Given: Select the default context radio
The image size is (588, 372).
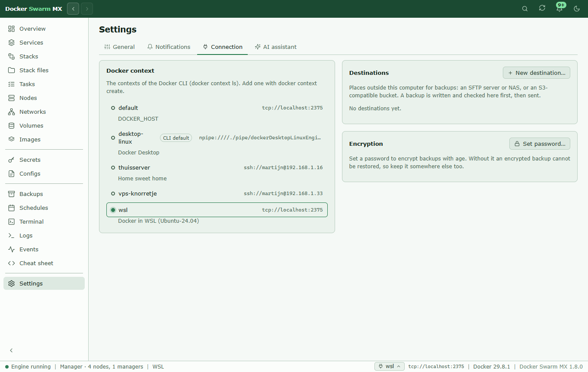Looking at the screenshot, I should (113, 108).
